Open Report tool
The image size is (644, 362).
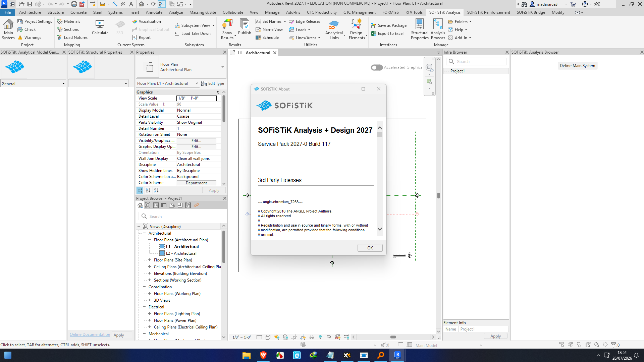tap(141, 38)
